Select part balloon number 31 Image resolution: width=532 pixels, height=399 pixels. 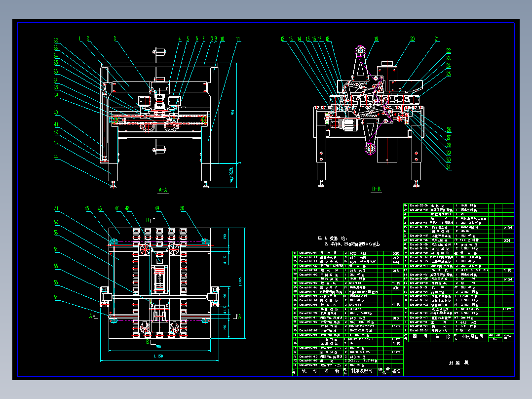click(449, 167)
